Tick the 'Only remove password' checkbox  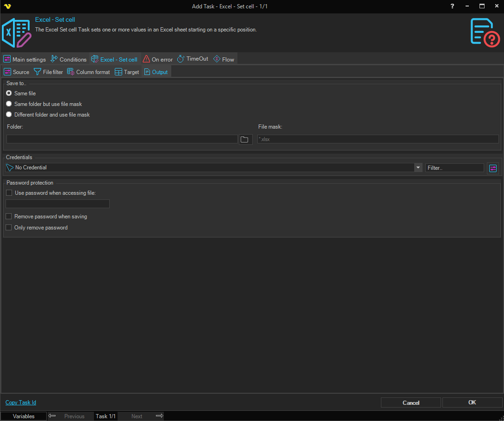point(9,228)
